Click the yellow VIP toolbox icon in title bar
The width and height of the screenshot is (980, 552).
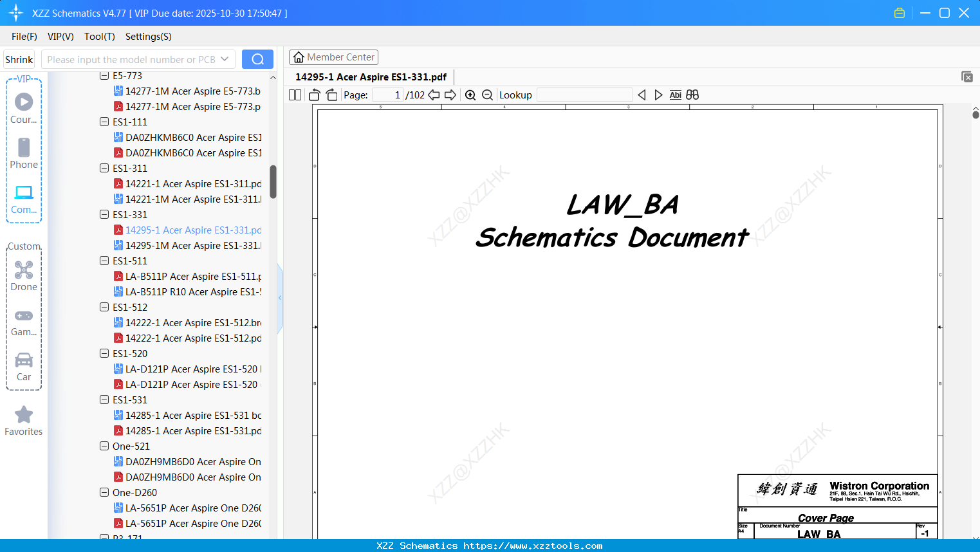click(900, 13)
